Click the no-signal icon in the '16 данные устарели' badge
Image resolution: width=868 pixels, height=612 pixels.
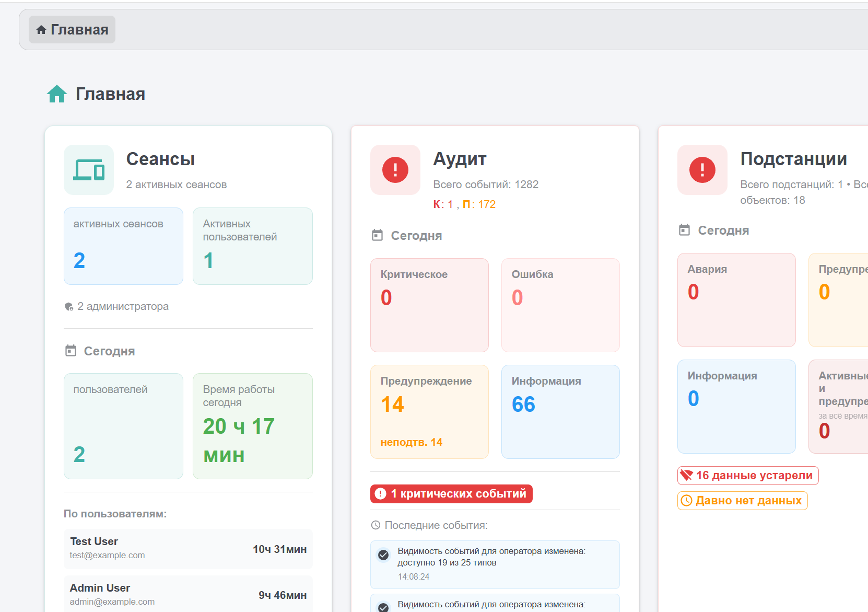[686, 475]
